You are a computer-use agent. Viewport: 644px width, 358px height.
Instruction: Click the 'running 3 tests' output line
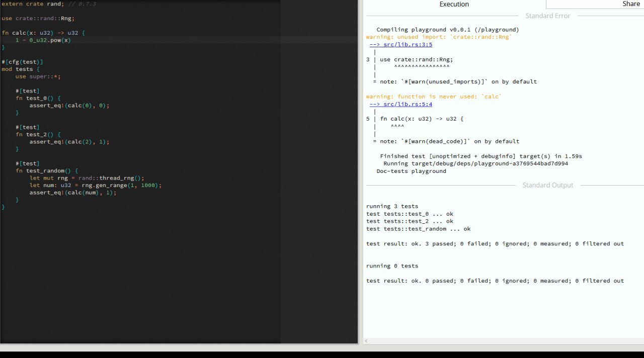[392, 206]
